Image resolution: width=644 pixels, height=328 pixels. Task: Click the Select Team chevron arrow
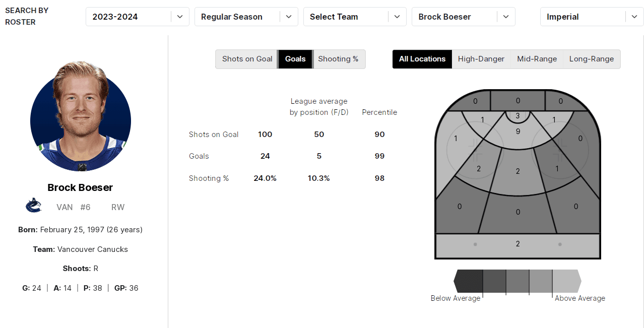click(x=397, y=17)
